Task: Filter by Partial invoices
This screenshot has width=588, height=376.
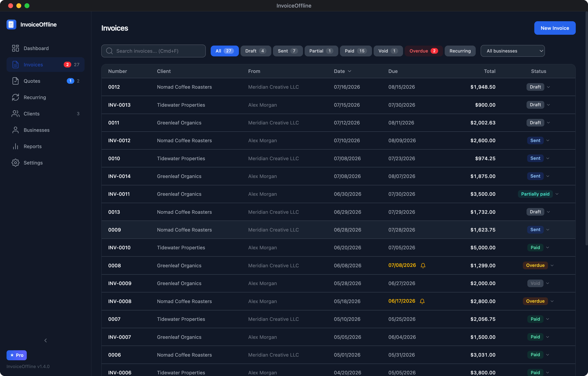Action: point(321,51)
